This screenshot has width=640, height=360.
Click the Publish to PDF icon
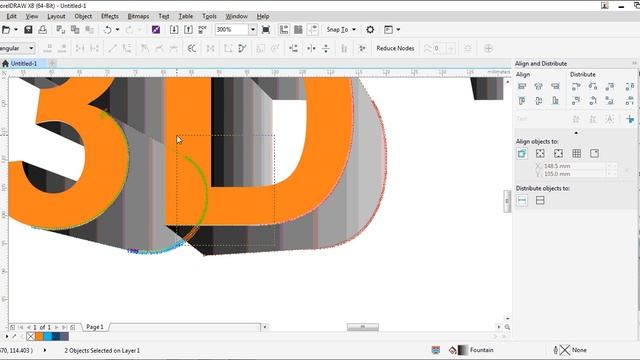point(202,29)
